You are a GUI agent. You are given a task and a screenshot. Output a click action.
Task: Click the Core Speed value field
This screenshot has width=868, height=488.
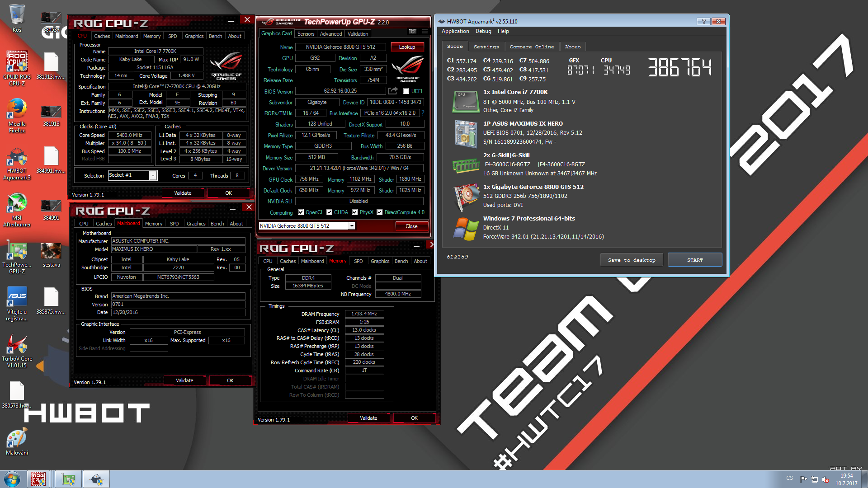129,135
